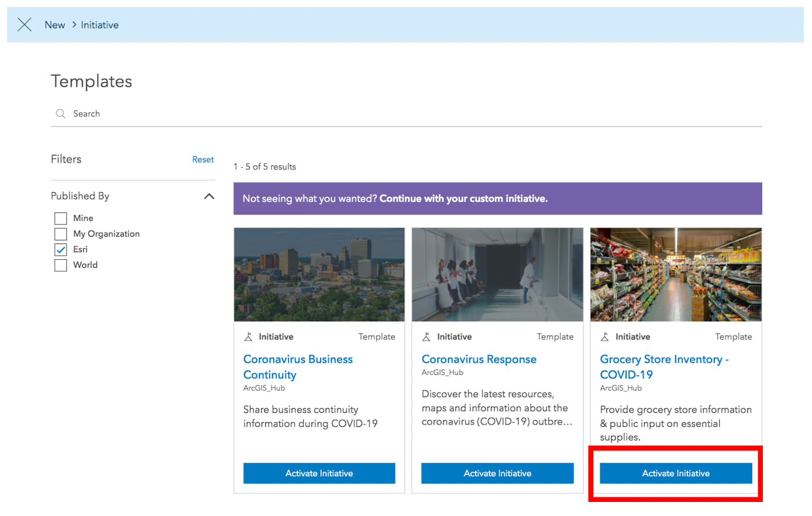The height and width of the screenshot is (516, 812).
Task: Open the Coronavirus Response title link
Action: (x=479, y=359)
